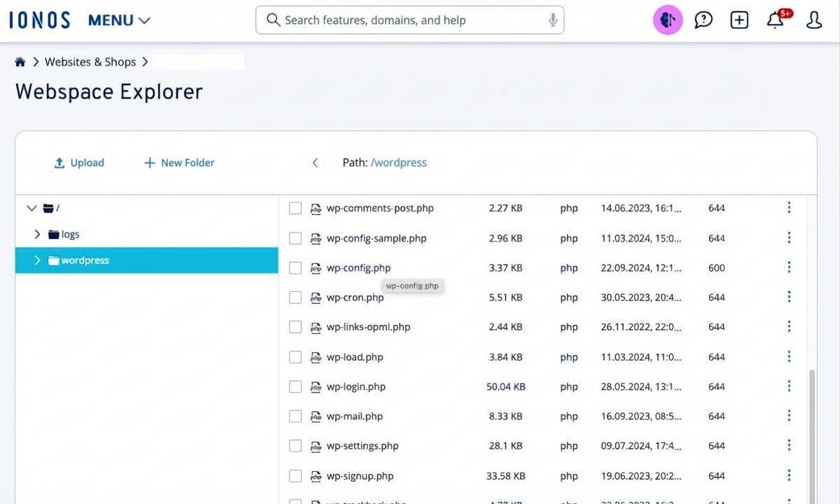This screenshot has width=840, height=504.
Task: Open the options menu for wp-settings.php
Action: 788,445
